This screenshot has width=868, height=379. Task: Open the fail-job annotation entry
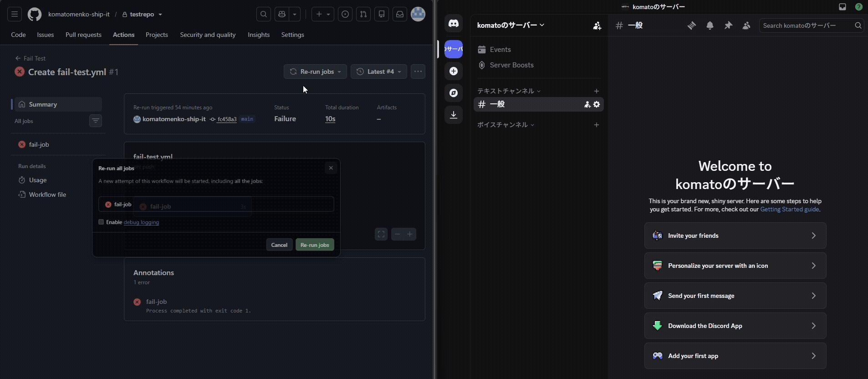(156, 302)
